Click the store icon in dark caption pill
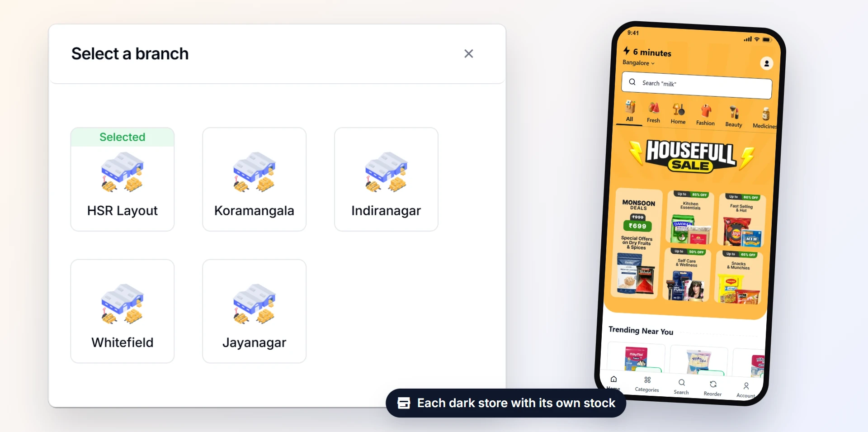The image size is (868, 432). point(404,403)
